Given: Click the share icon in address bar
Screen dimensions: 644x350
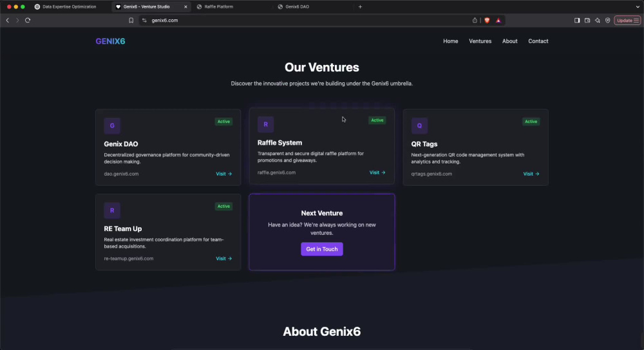Looking at the screenshot, I should (475, 20).
